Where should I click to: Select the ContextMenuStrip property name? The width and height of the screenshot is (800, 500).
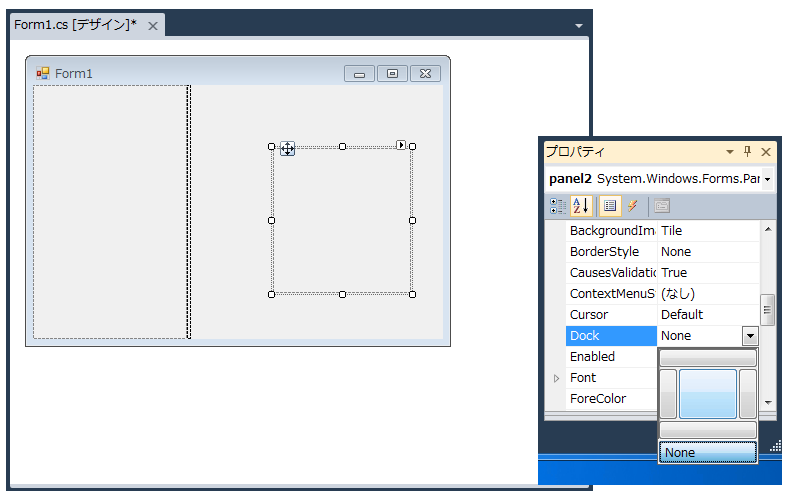tap(612, 294)
